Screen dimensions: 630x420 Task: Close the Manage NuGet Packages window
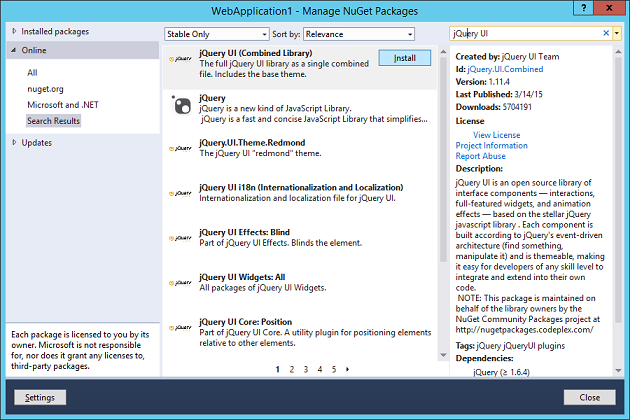pos(609,8)
